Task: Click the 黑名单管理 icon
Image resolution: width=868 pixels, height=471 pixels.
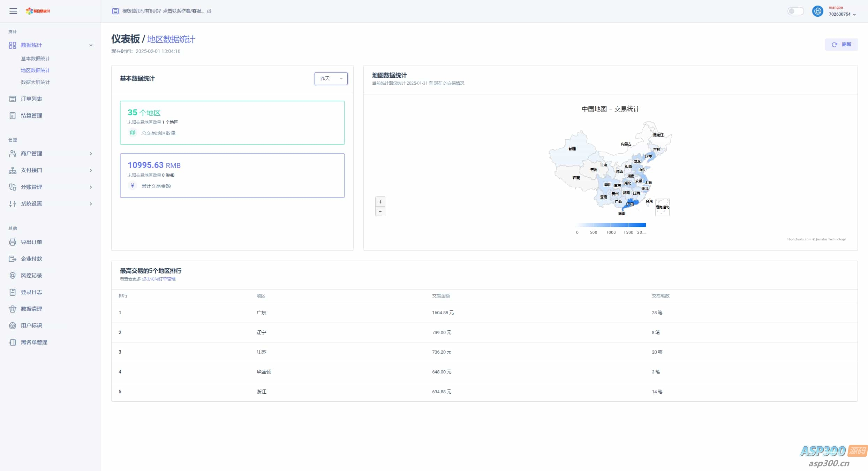Action: tap(13, 342)
